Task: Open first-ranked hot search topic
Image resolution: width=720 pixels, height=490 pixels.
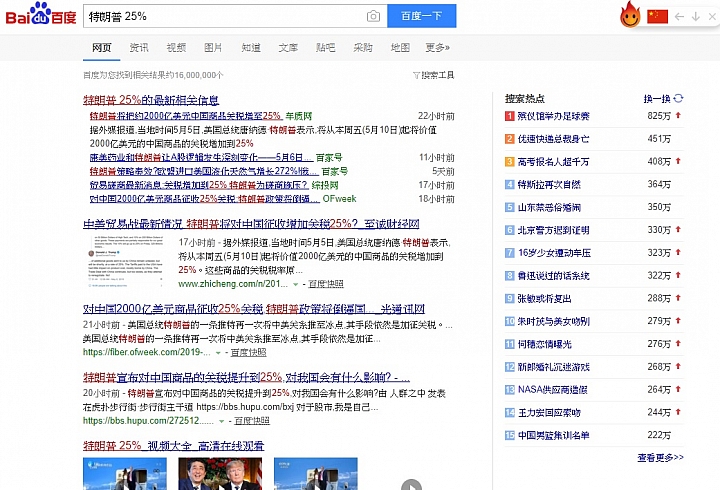Action: click(553, 116)
